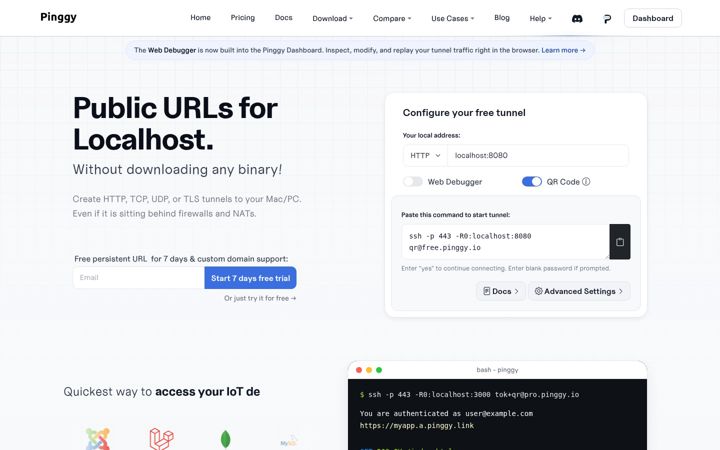Click the Web Debugger banner text
The width and height of the screenshot is (720, 450).
coord(172,50)
